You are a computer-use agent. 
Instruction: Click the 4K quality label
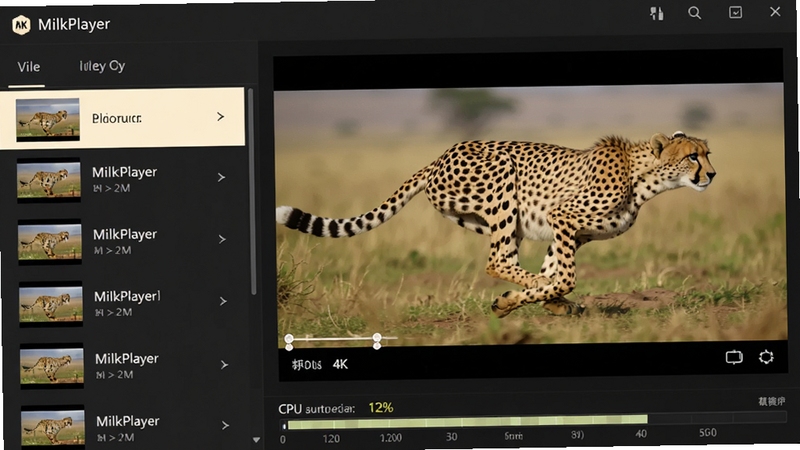point(340,364)
